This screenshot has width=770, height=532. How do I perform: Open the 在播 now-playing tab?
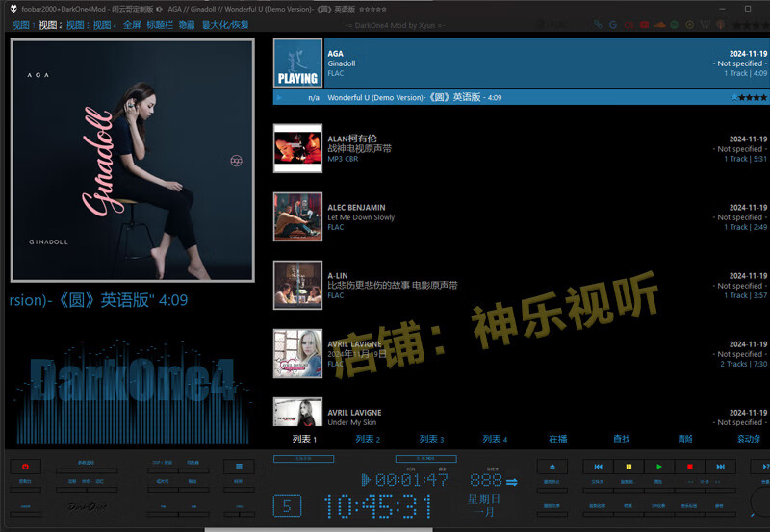(x=558, y=440)
